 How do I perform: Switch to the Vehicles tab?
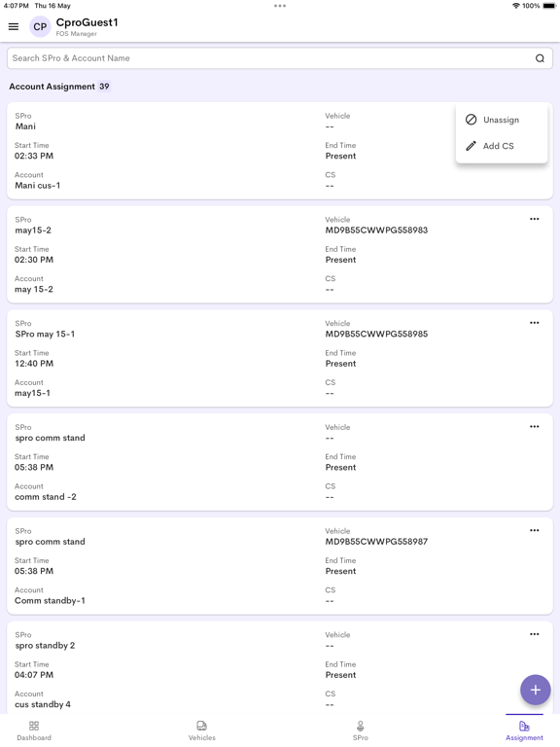202,730
